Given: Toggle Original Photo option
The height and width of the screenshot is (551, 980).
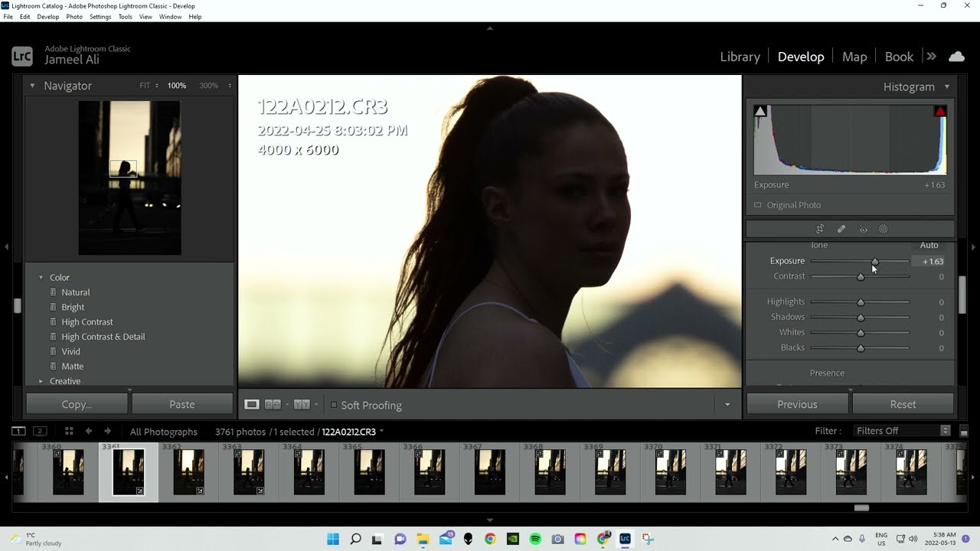Looking at the screenshot, I should pos(758,205).
